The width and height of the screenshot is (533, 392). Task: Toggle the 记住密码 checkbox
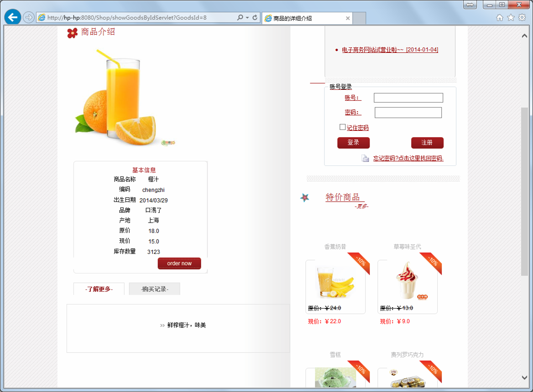pyautogui.click(x=343, y=127)
